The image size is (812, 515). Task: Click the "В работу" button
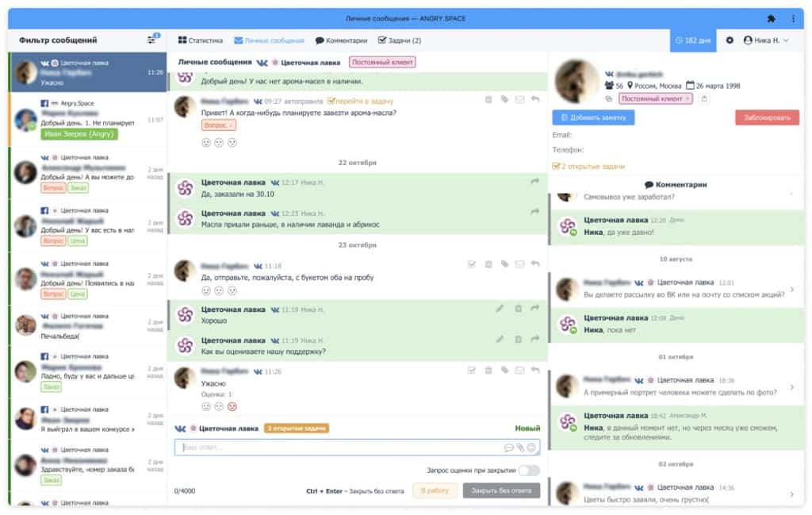click(x=435, y=490)
